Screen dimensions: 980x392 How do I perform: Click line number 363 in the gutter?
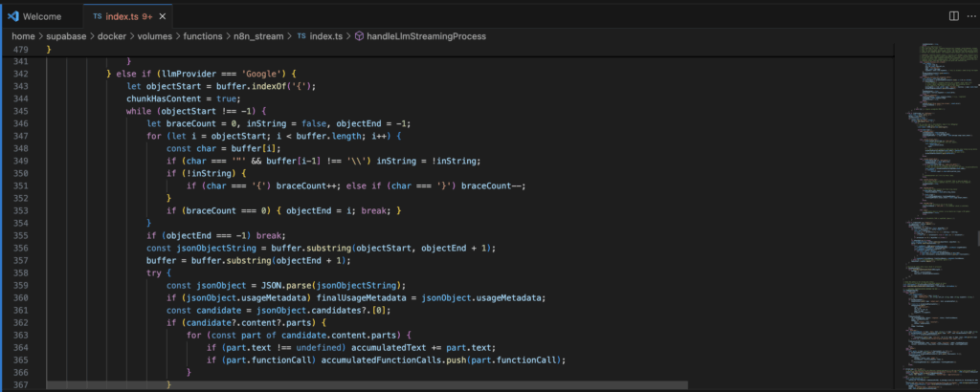pyautogui.click(x=20, y=335)
